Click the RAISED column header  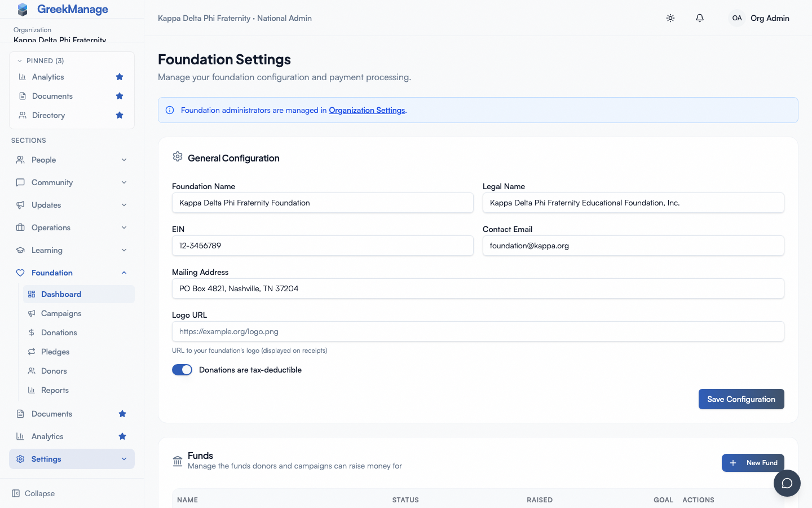pyautogui.click(x=540, y=500)
